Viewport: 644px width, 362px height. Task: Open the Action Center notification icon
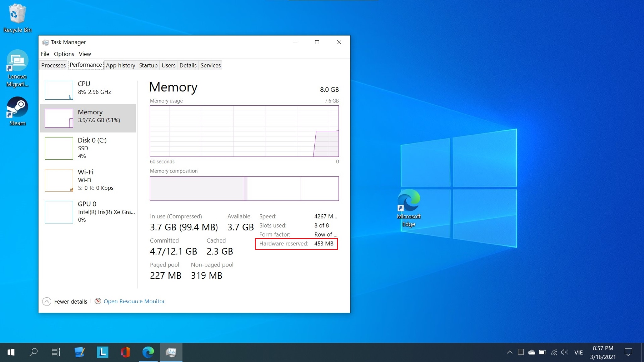pyautogui.click(x=628, y=352)
